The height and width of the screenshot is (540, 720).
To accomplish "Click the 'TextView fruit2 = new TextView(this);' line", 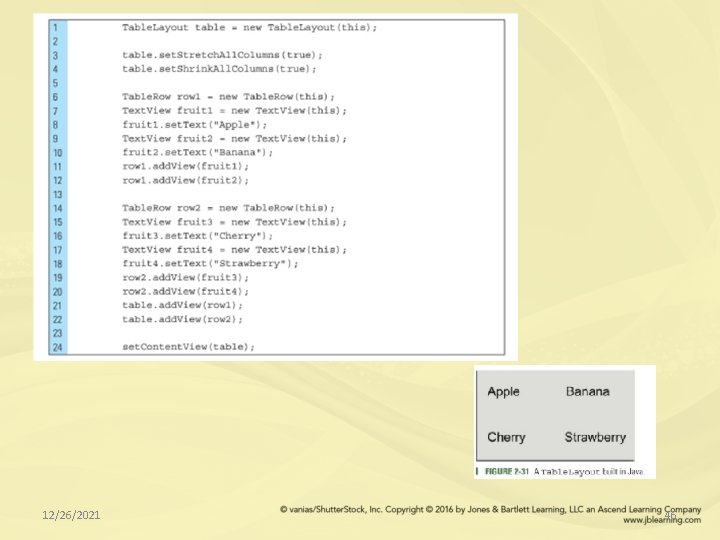I will click(x=234, y=139).
